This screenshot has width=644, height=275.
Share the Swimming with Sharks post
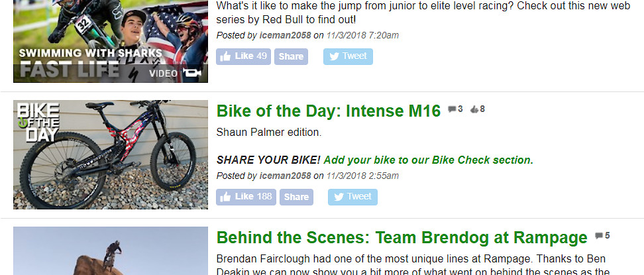[291, 56]
